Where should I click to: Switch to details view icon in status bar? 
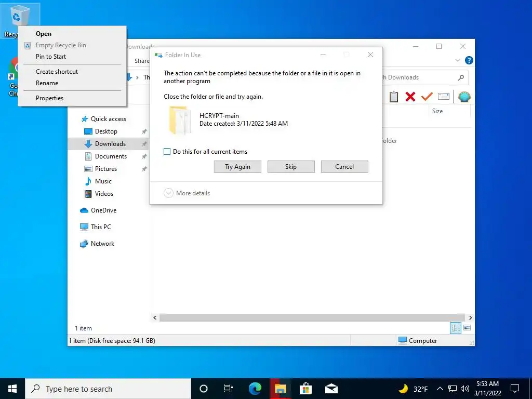tap(456, 328)
